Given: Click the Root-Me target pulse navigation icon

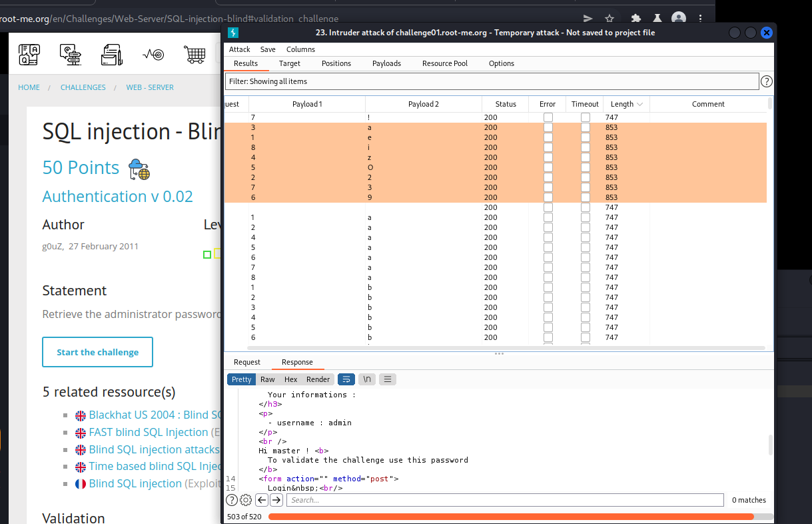Looking at the screenshot, I should 153,55.
